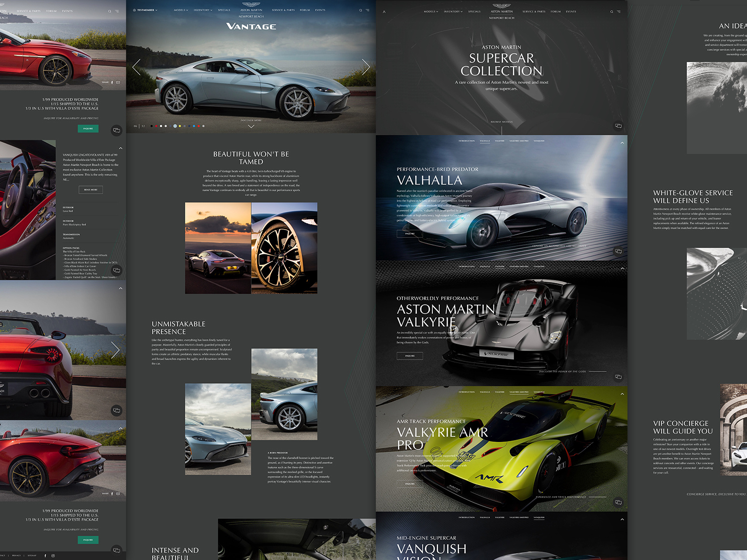Open chat on the Zagato rear view image

click(x=117, y=410)
